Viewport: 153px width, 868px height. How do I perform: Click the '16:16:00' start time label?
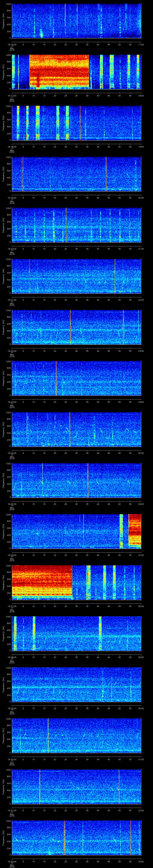tap(12, 44)
